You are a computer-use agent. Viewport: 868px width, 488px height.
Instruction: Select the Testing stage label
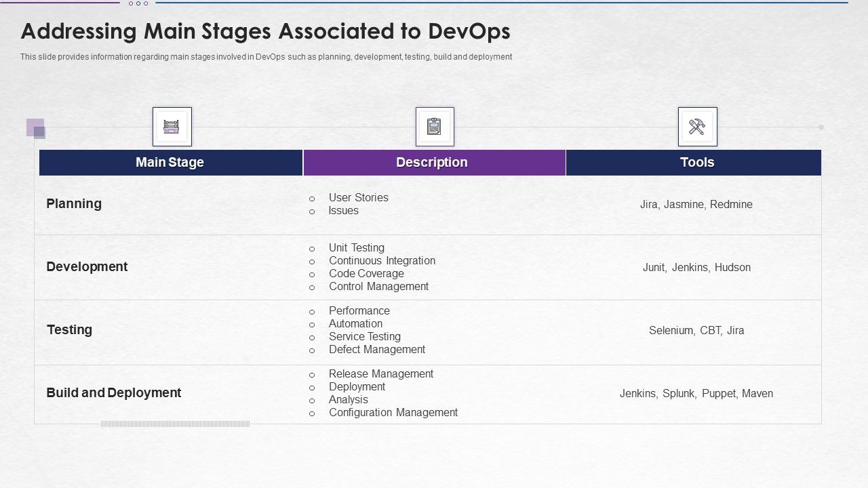point(69,330)
